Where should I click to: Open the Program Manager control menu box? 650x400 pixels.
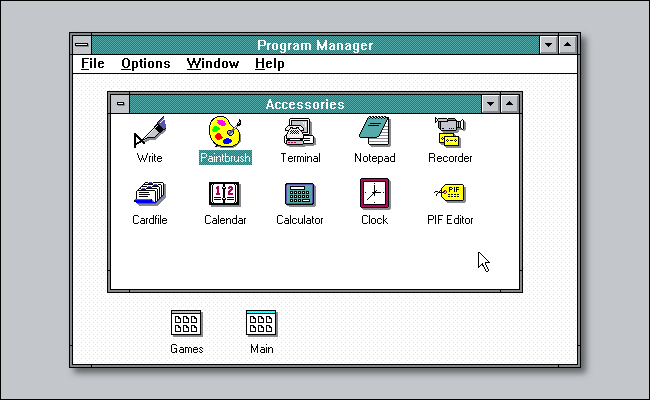point(82,45)
